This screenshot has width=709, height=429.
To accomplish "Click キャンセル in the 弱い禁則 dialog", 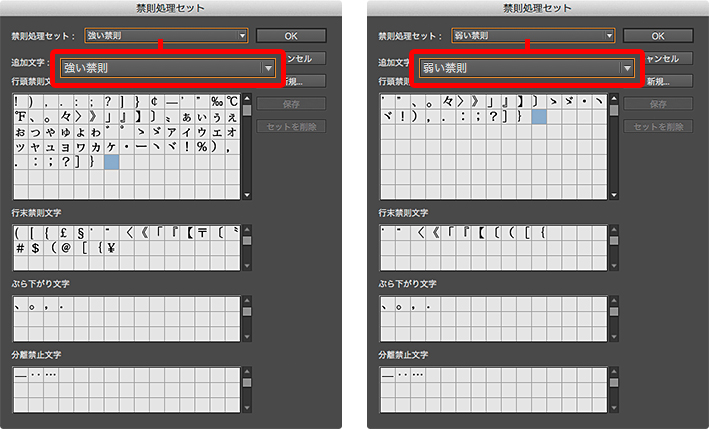I will 668,58.
